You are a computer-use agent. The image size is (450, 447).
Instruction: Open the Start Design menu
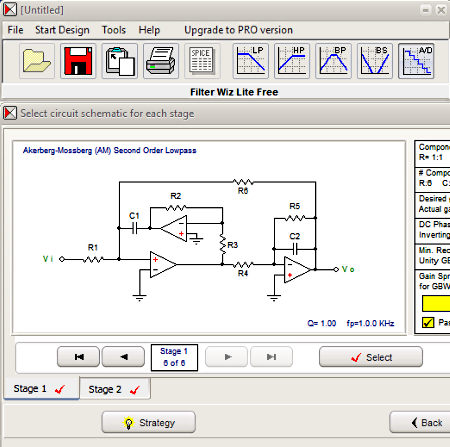(x=62, y=30)
